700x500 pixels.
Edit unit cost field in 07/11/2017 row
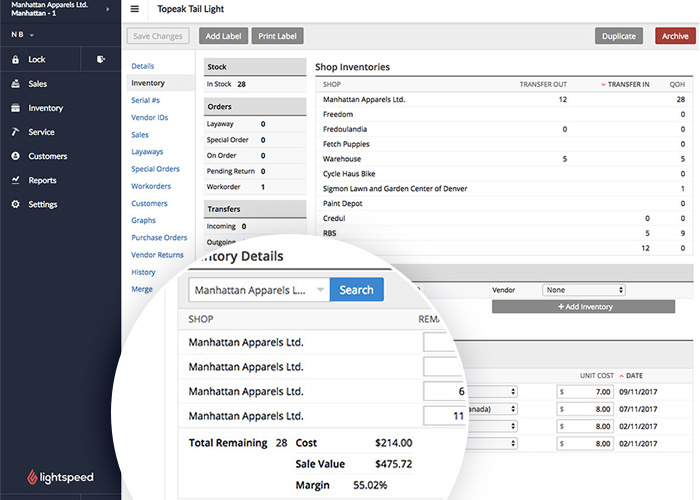pos(585,409)
